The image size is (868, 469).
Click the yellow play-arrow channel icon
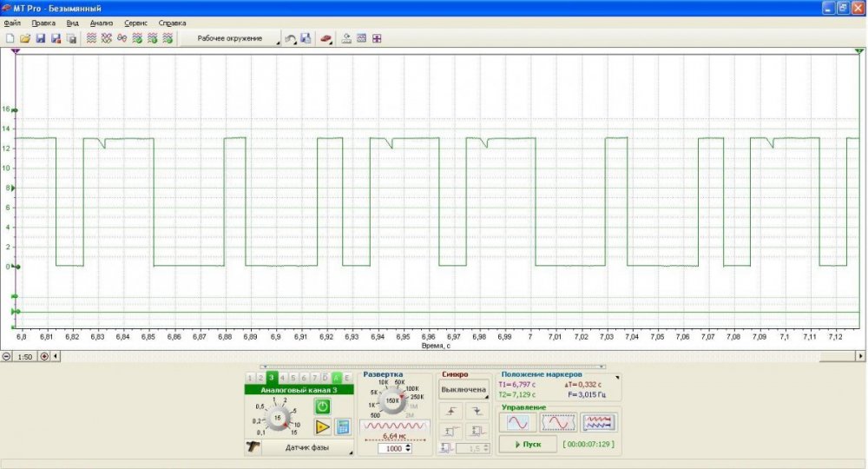[x=322, y=426]
